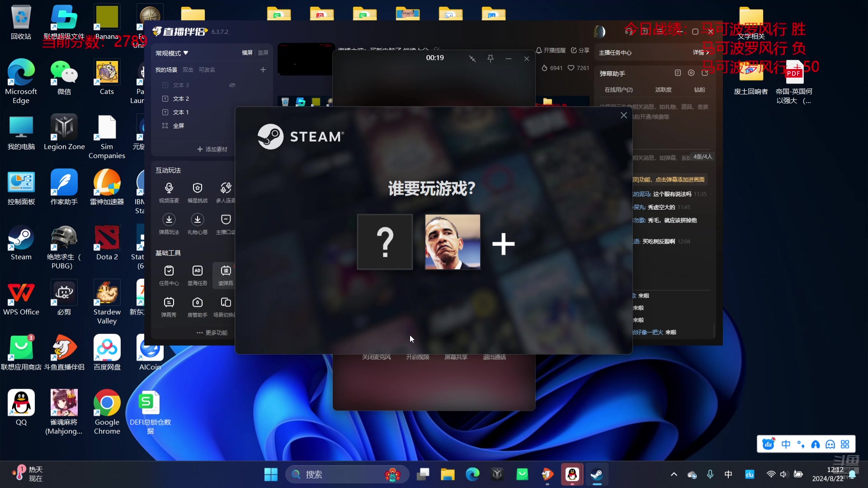
Task: Open the 废土回响者 desktop folder
Action: 751,77
